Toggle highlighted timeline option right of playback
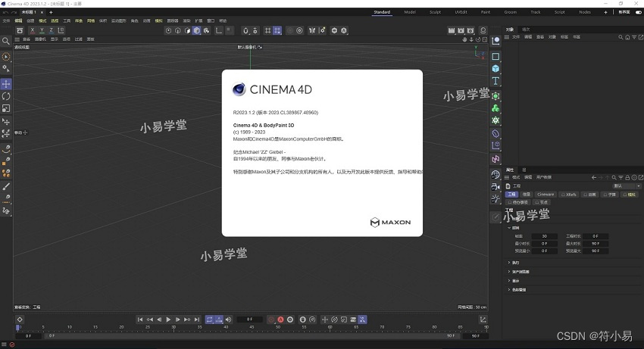Image resolution: width=644 pixels, height=349 pixels. [362, 319]
